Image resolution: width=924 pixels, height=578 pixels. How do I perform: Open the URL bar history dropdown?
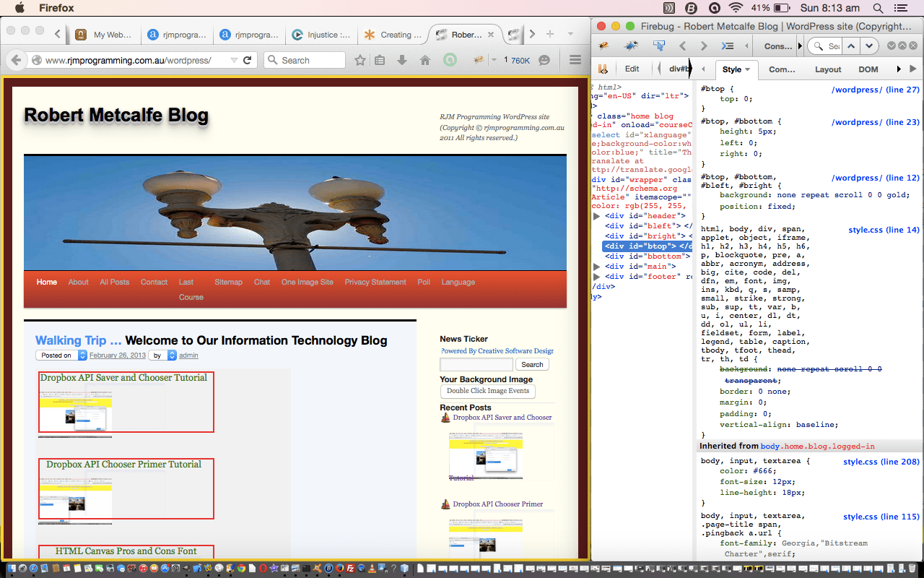[x=233, y=60]
